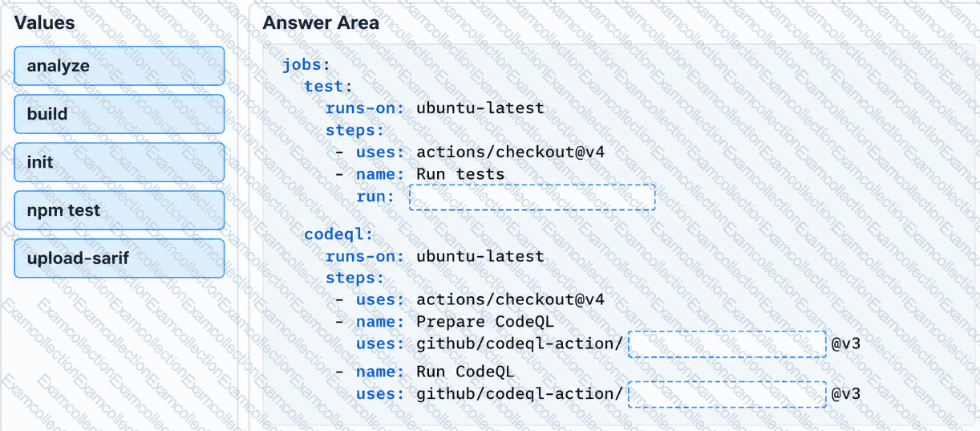Click the "jobs:" keyword line
This screenshot has height=431, width=980.
(x=306, y=65)
